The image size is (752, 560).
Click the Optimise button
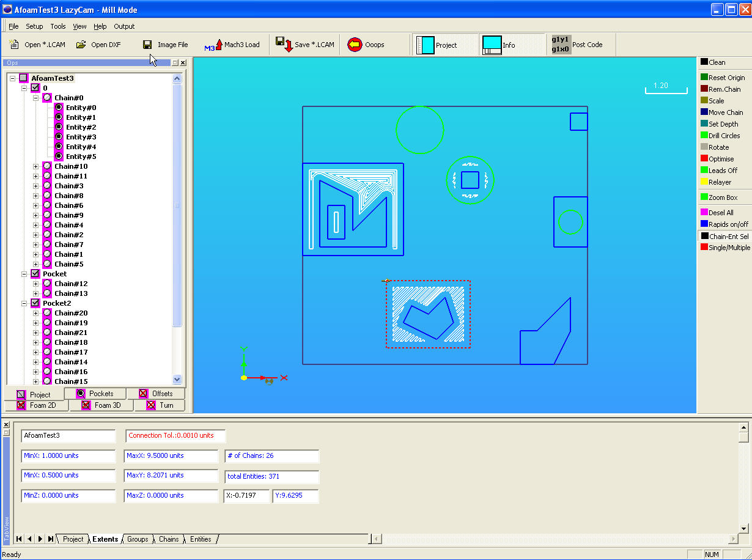pos(724,159)
